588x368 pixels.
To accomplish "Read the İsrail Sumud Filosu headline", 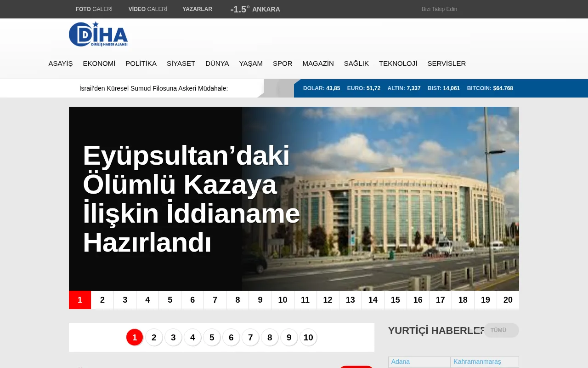I will pos(153,88).
